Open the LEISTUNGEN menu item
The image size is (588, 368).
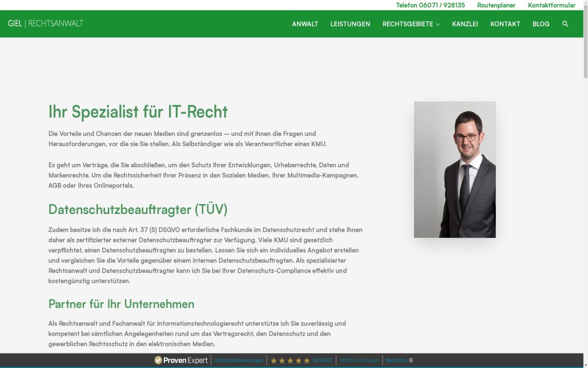(350, 24)
